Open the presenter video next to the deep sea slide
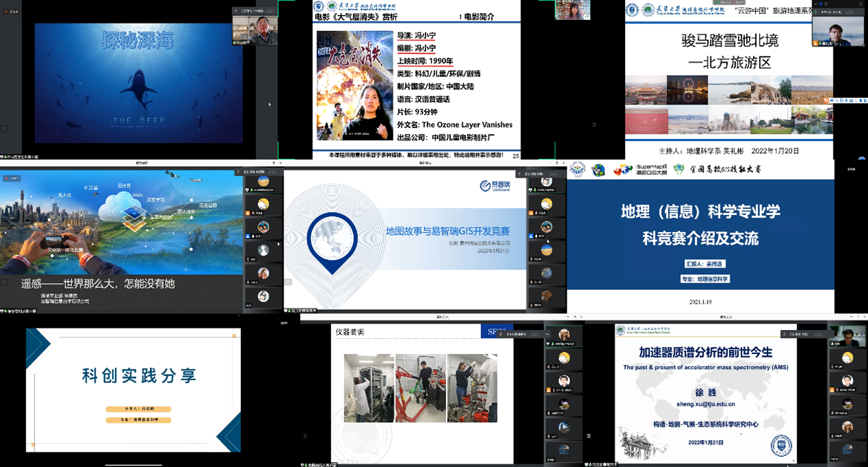This screenshot has height=467, width=868. [x=254, y=29]
